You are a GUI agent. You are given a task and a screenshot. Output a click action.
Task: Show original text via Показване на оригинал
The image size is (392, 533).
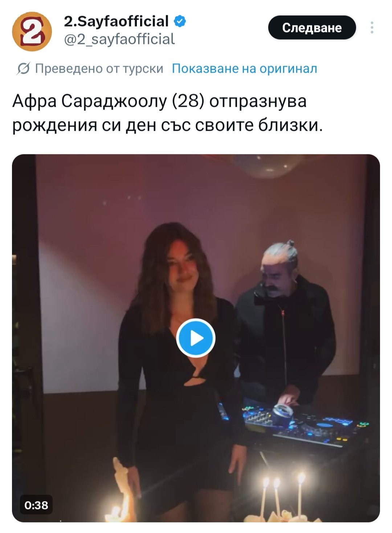[x=244, y=68]
